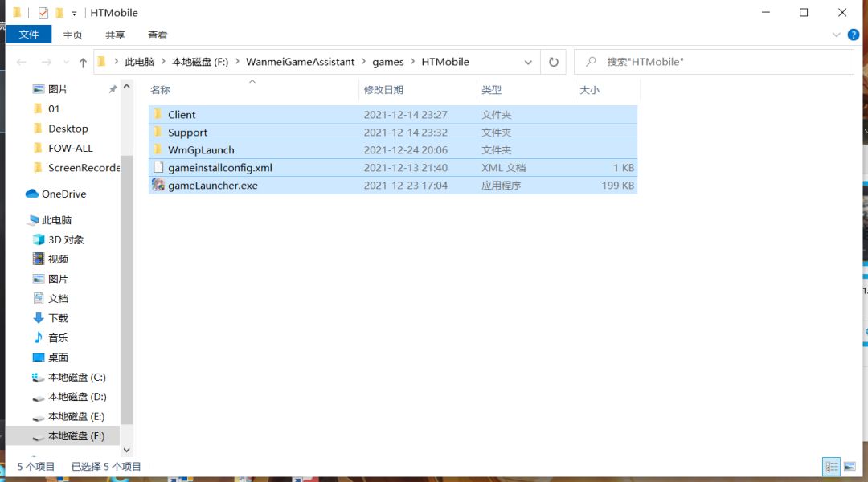Viewport: 868px width, 482px height.
Task: Click the Client folder name
Action: (x=182, y=115)
